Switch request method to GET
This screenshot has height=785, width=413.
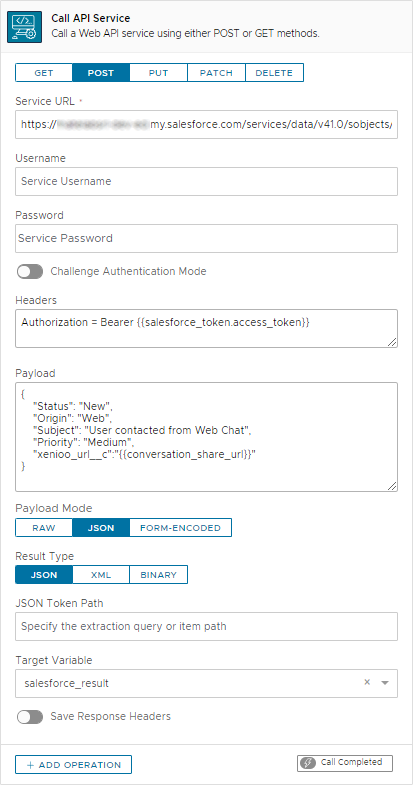click(x=44, y=73)
